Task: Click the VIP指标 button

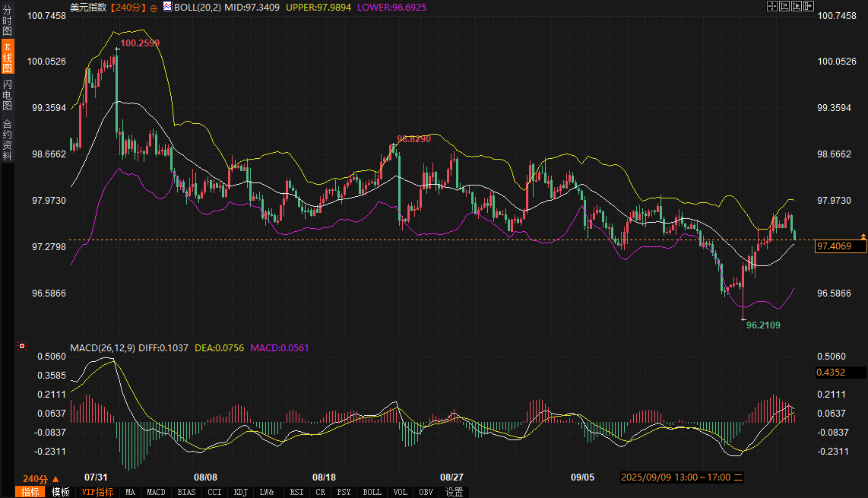Action: 97,492
